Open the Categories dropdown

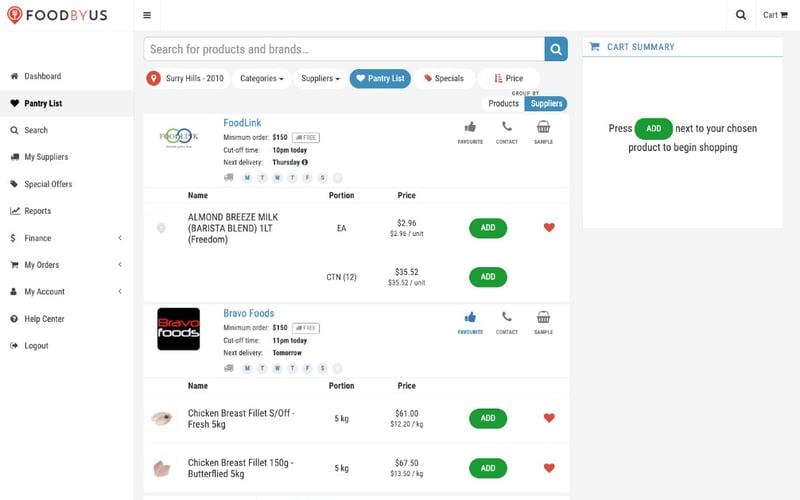tap(262, 79)
